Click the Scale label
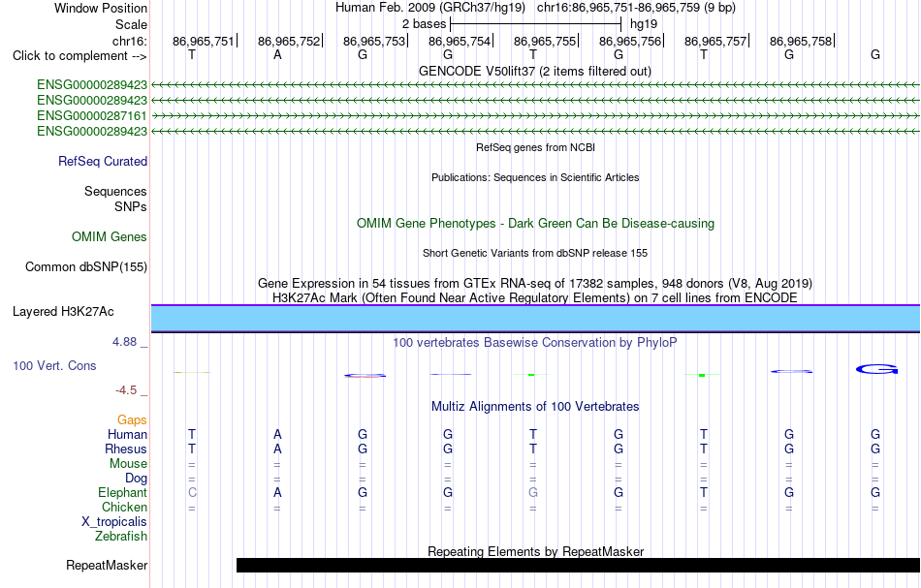This screenshot has height=588, width=921. coord(132,24)
